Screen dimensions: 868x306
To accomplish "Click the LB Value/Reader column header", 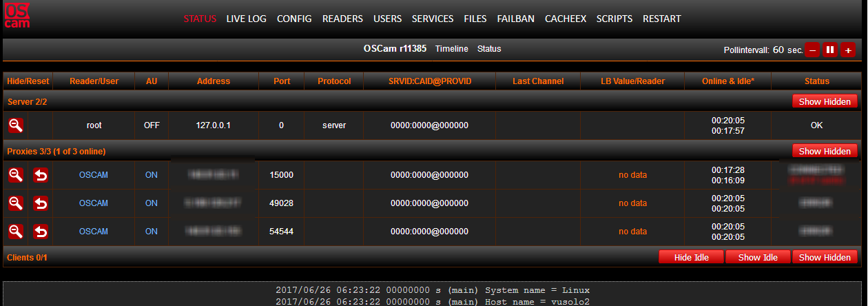I will coord(632,81).
